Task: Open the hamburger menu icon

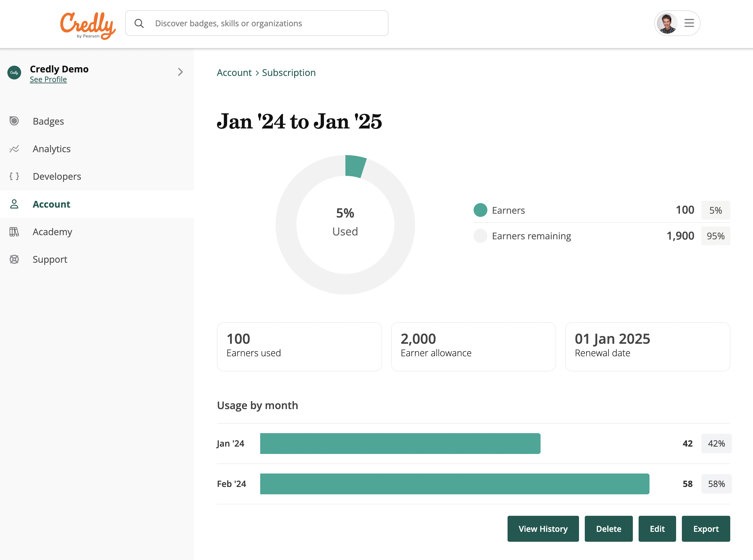Action: pos(689,23)
